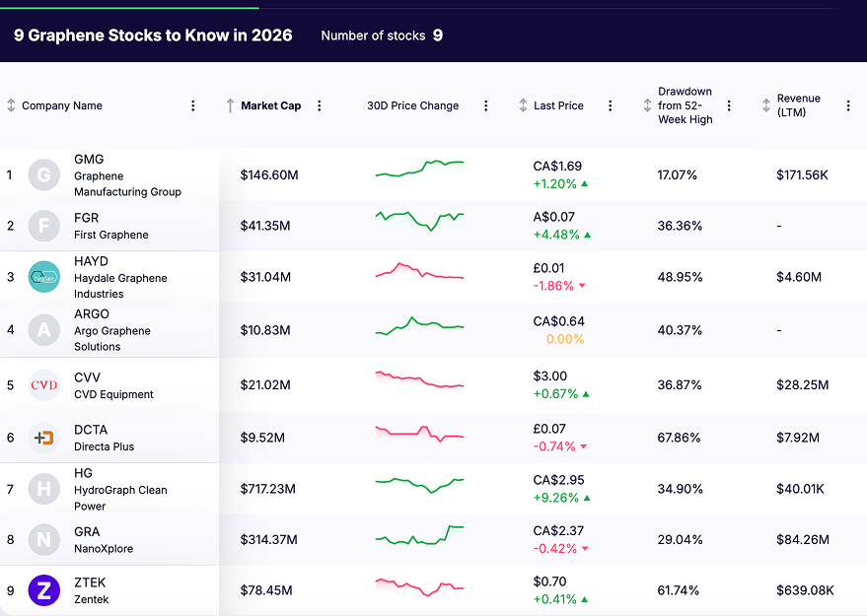Click the Directa Plus logo icon
Viewport: 867px width, 616px height.
click(x=44, y=438)
